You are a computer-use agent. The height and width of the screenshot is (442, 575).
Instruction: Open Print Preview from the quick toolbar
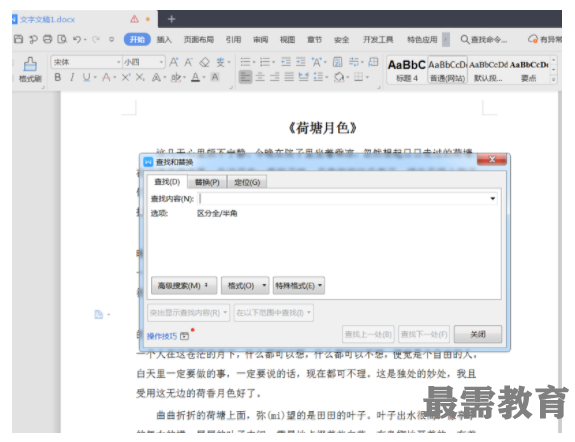(x=62, y=39)
